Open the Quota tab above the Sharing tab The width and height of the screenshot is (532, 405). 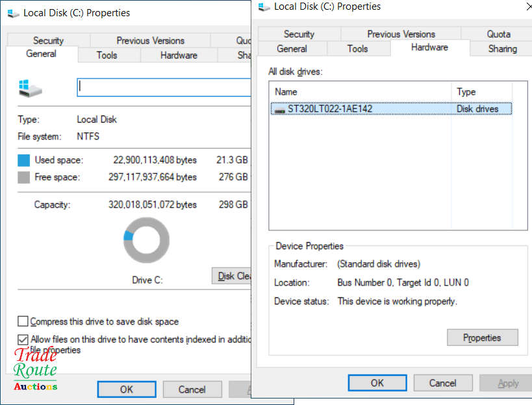(x=498, y=34)
